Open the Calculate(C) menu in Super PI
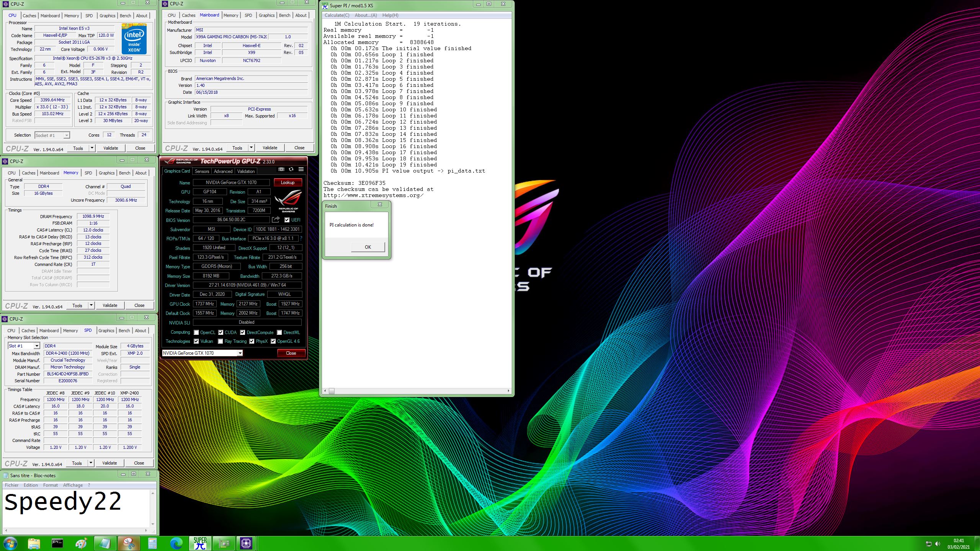 (337, 15)
